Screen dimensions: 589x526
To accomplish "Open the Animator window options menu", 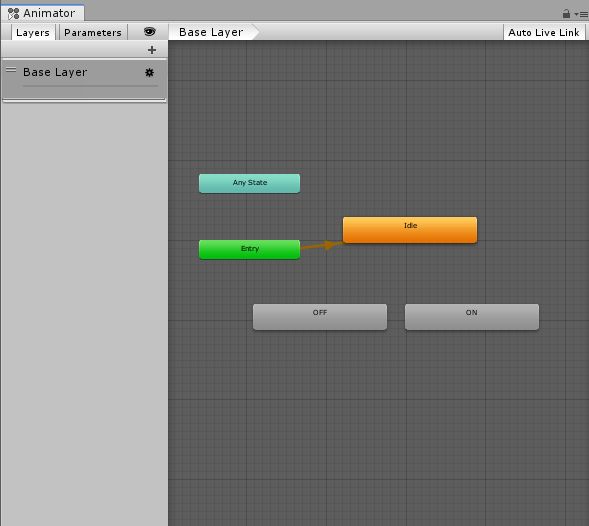I will 581,15.
